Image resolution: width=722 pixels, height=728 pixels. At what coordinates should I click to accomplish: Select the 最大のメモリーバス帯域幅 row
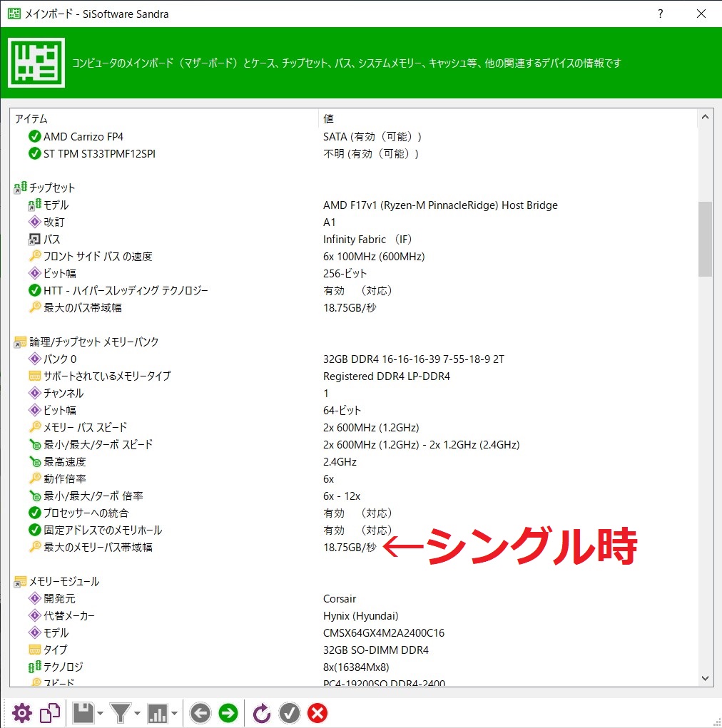pyautogui.click(x=353, y=548)
